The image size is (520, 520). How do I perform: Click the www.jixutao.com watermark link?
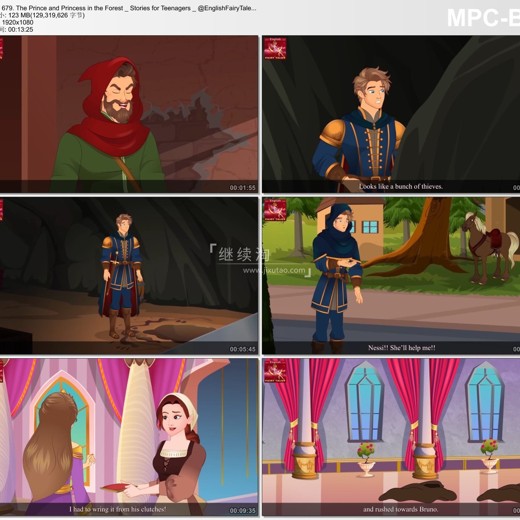pos(274,270)
